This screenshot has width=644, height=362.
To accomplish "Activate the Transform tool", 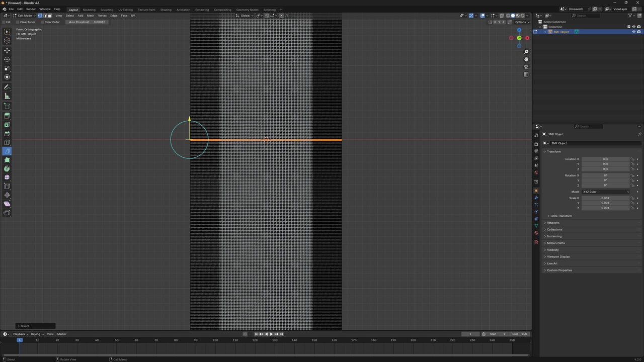I will tap(7, 77).
